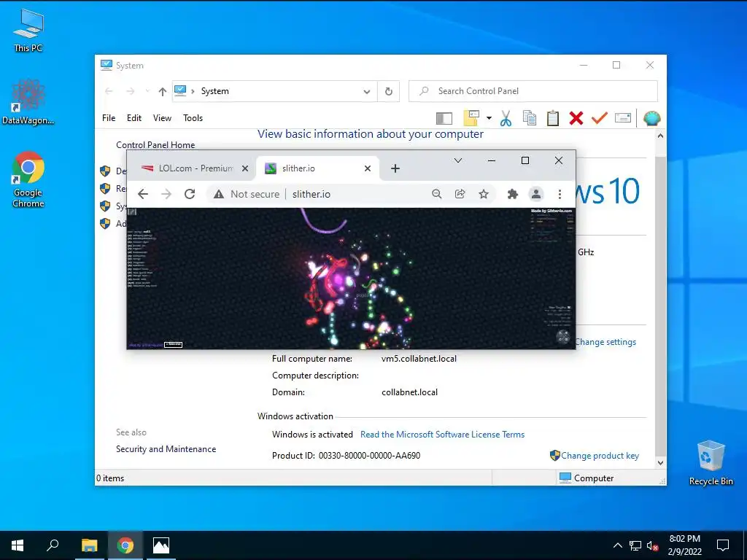The image size is (747, 560).
Task: Open File Explorer from taskbar
Action: (x=89, y=545)
